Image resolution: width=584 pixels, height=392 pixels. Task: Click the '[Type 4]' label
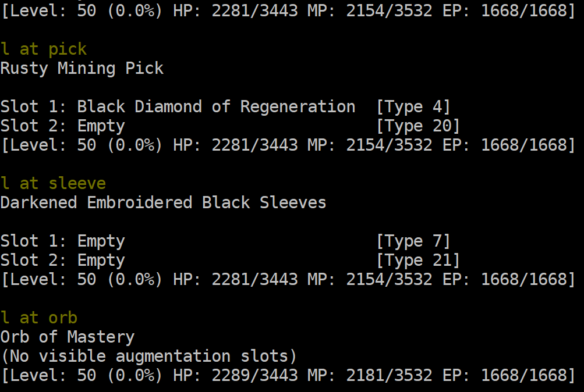click(x=413, y=107)
